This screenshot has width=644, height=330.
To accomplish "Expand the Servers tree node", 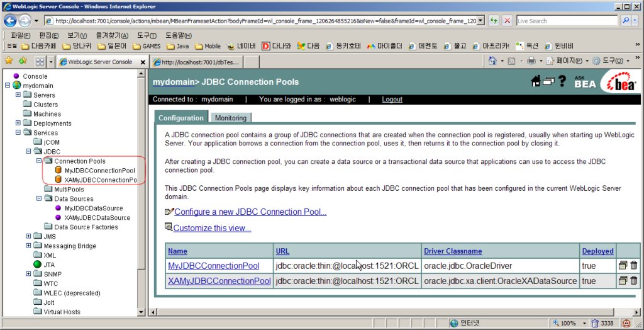I will tap(18, 94).
